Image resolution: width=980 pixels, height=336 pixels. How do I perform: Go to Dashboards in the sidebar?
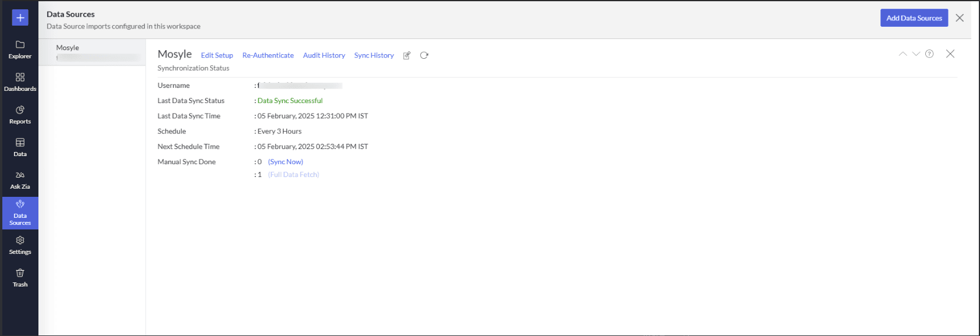point(20,82)
